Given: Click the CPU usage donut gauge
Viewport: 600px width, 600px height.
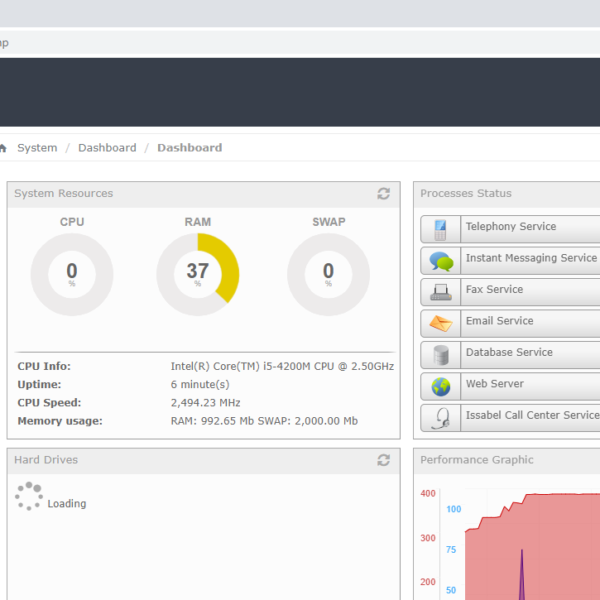Looking at the screenshot, I should pyautogui.click(x=72, y=274).
